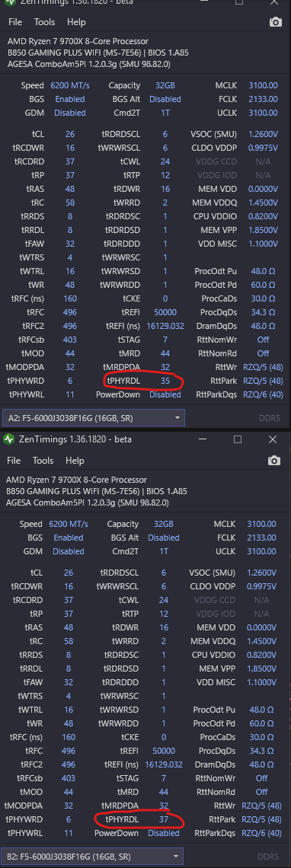Click DramDqDs 48.0 Ω in A2 window
Viewport: 291px width, 868px height.
(x=264, y=326)
